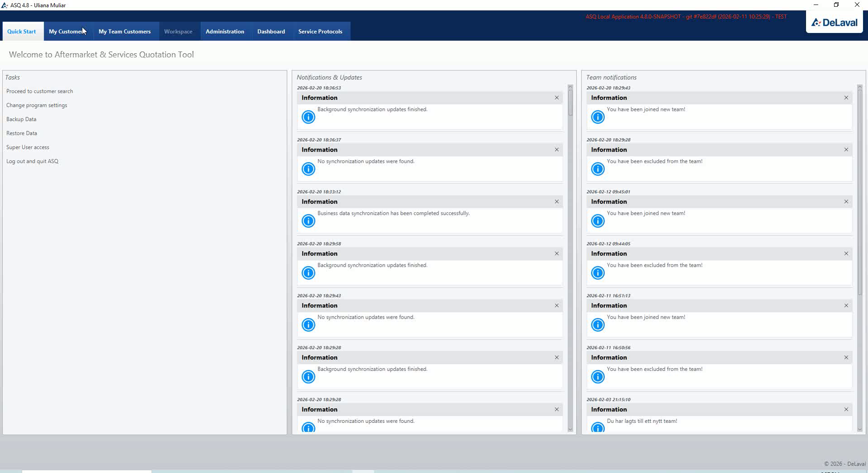The height and width of the screenshot is (473, 868).
Task: Open Change program settings task
Action: [x=37, y=105]
